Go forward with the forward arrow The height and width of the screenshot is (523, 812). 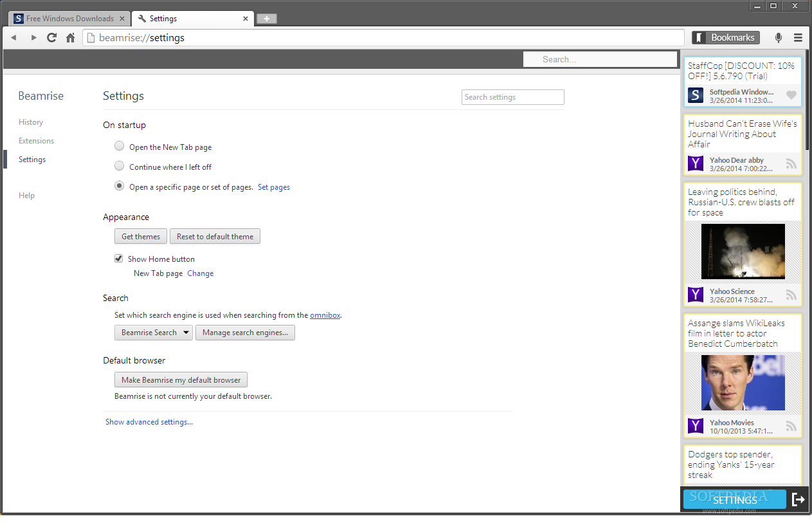coord(34,38)
